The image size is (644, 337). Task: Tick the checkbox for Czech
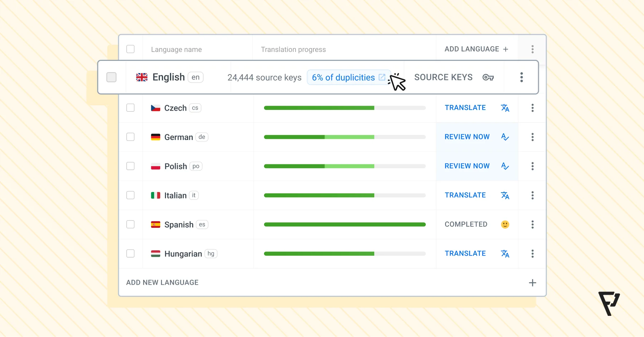point(131,108)
